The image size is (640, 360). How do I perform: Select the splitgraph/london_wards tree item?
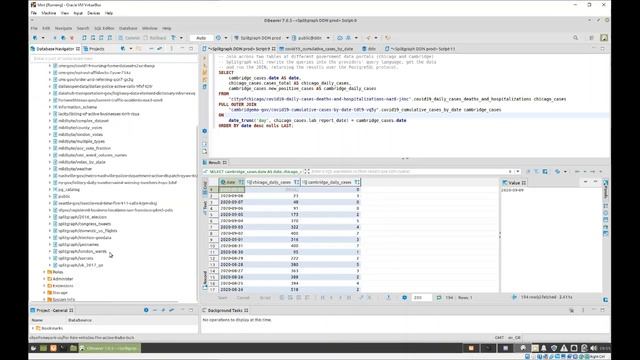(x=82, y=251)
